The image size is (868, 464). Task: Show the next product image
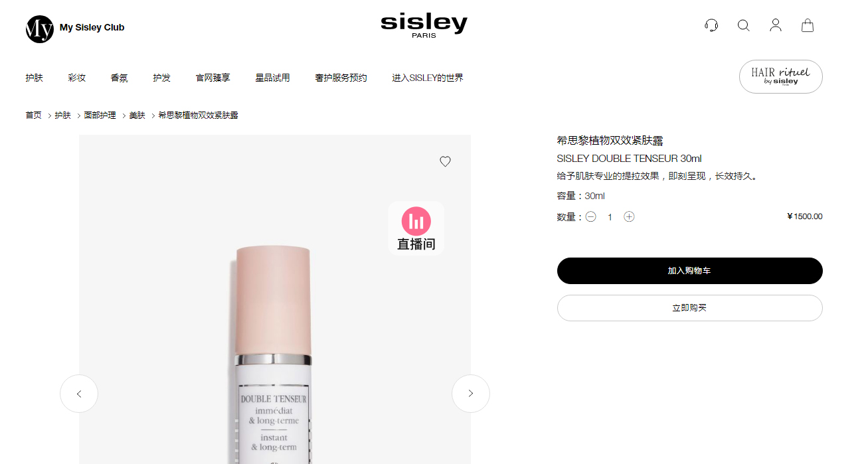[471, 394]
